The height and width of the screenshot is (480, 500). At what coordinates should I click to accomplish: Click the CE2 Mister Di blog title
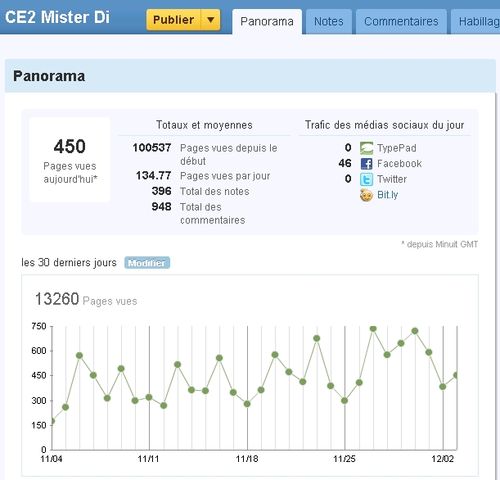[x=57, y=17]
